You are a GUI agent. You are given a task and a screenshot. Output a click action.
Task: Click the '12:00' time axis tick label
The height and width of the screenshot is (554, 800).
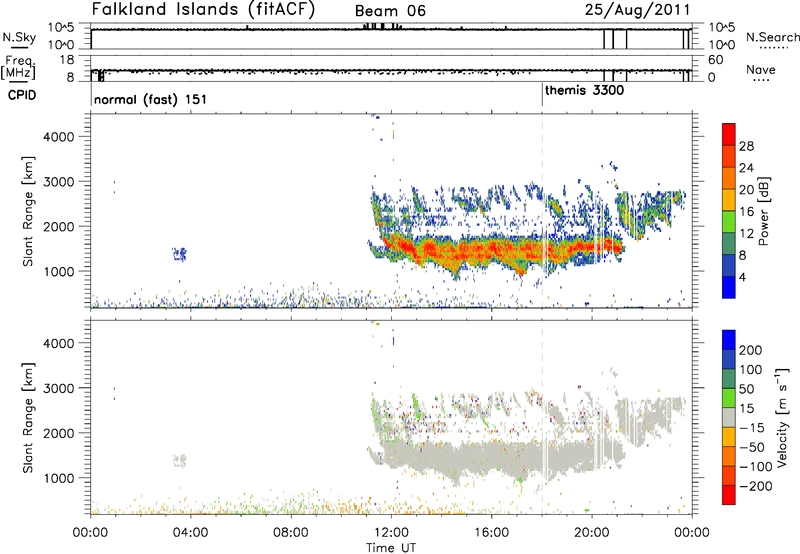point(391,533)
